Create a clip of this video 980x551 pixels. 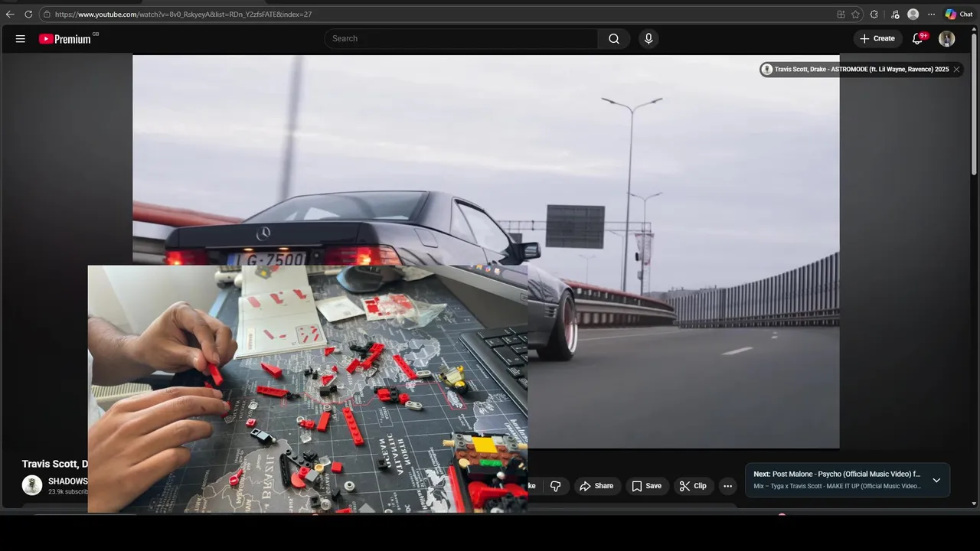pos(693,486)
